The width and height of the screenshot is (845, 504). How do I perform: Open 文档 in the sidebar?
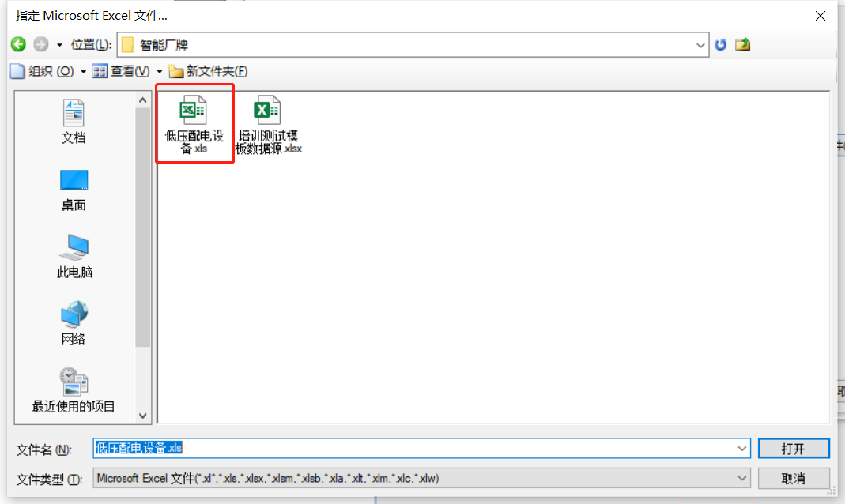click(74, 122)
